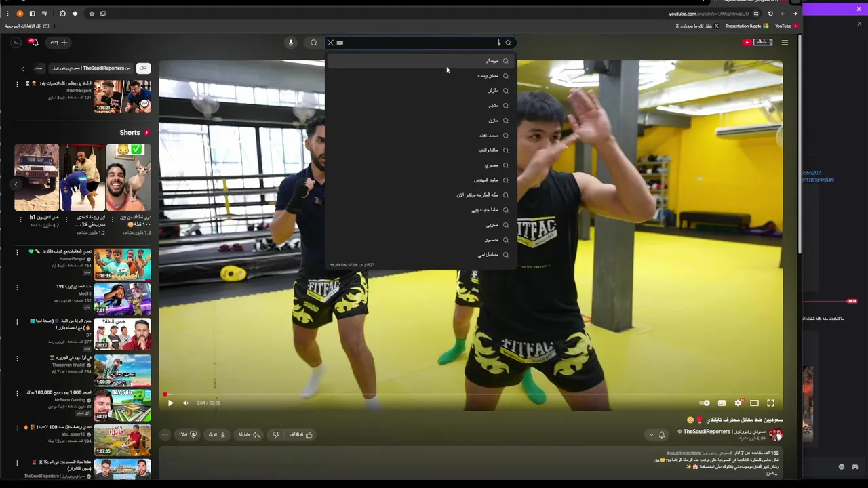Click the Thanks (شكرًا) button
The image size is (868, 488).
tap(188, 434)
